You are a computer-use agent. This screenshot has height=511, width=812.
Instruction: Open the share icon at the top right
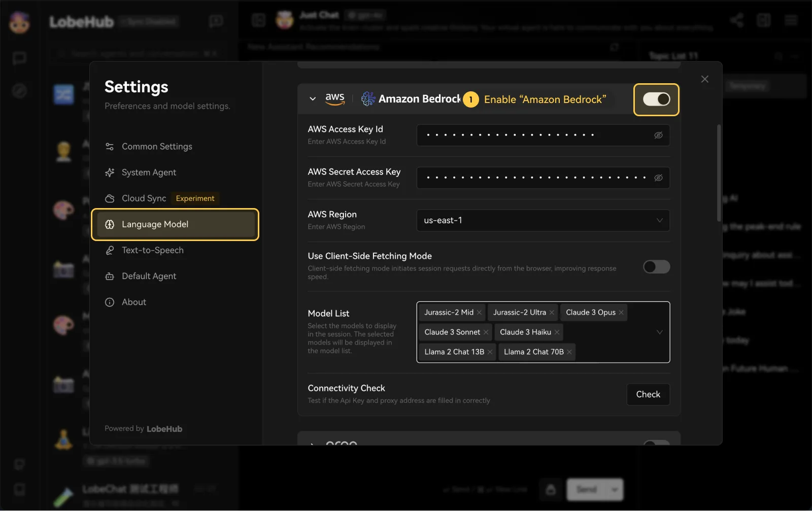pyautogui.click(x=737, y=20)
